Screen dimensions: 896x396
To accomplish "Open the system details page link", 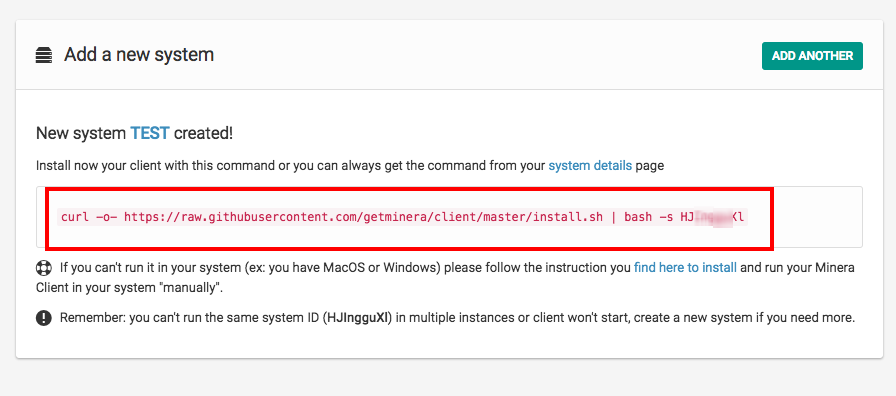I will (590, 166).
